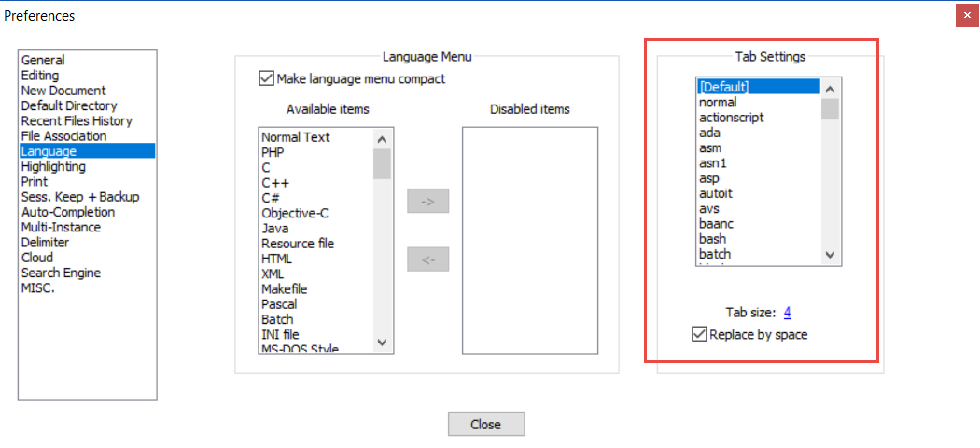Viewport: 980px width, 448px height.
Task: Click Available items scrollbar down arrow
Action: [x=383, y=343]
